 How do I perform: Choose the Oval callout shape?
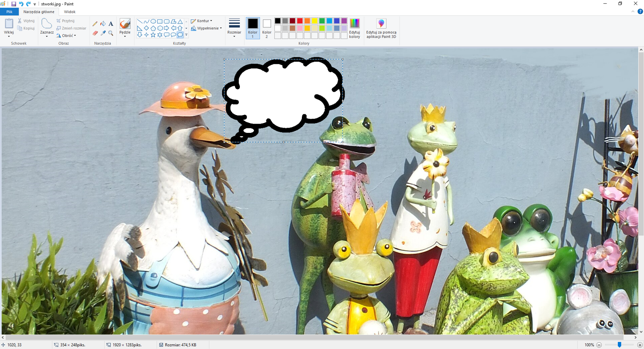173,35
